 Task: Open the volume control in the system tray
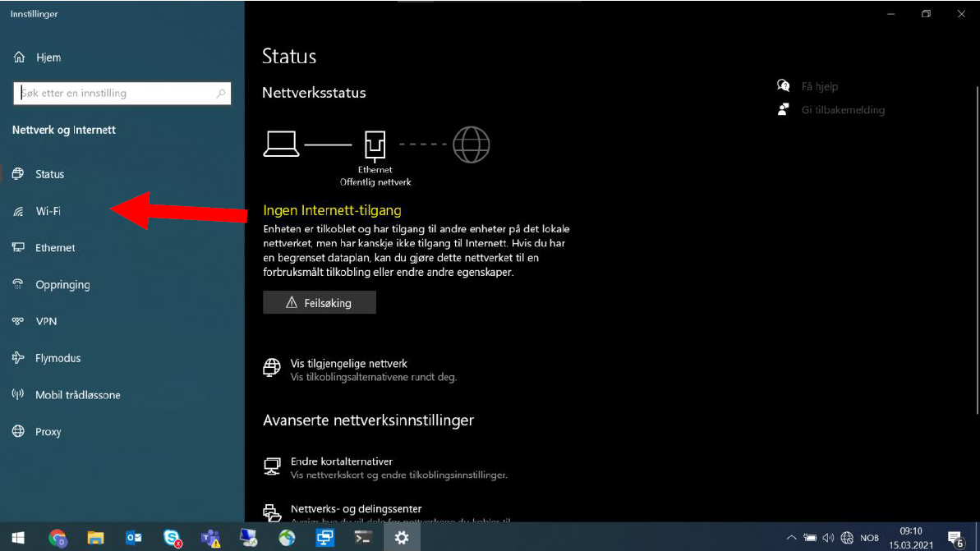click(x=828, y=538)
